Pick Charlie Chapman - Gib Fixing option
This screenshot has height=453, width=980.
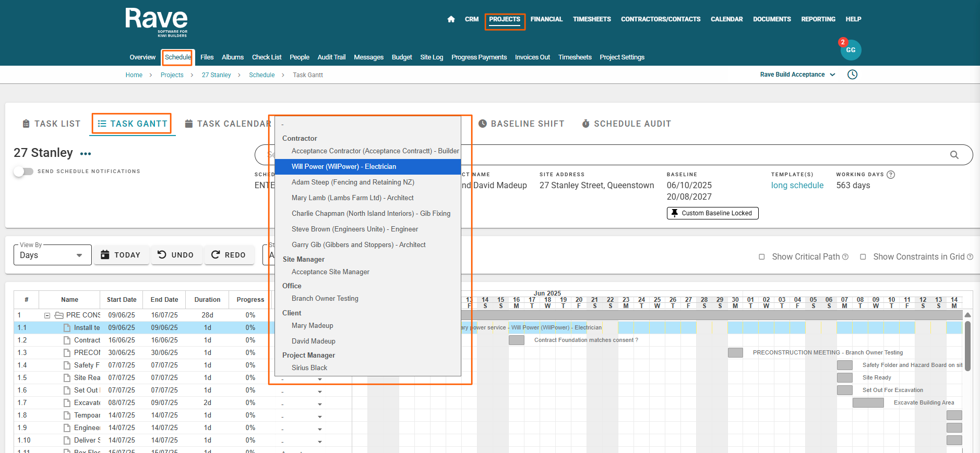coord(368,214)
